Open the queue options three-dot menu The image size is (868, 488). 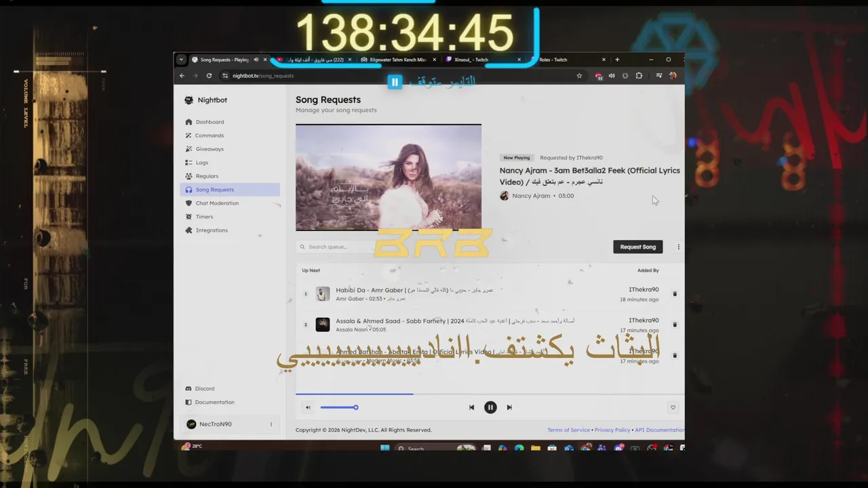(x=678, y=247)
